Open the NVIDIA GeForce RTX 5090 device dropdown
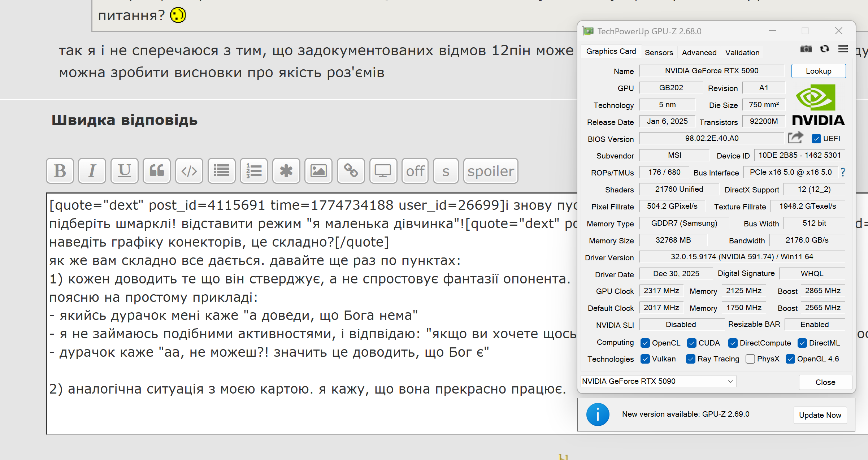This screenshot has width=868, height=460. click(x=658, y=381)
